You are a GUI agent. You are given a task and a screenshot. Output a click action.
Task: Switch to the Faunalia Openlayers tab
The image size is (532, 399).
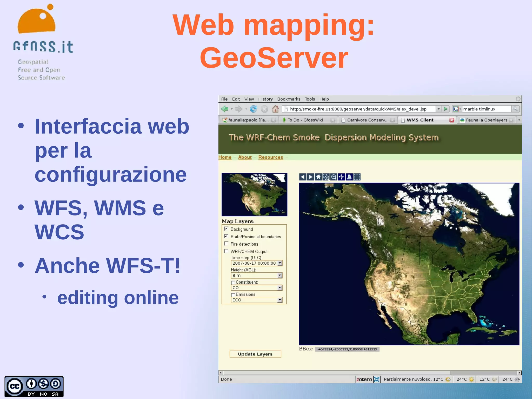pyautogui.click(x=487, y=120)
